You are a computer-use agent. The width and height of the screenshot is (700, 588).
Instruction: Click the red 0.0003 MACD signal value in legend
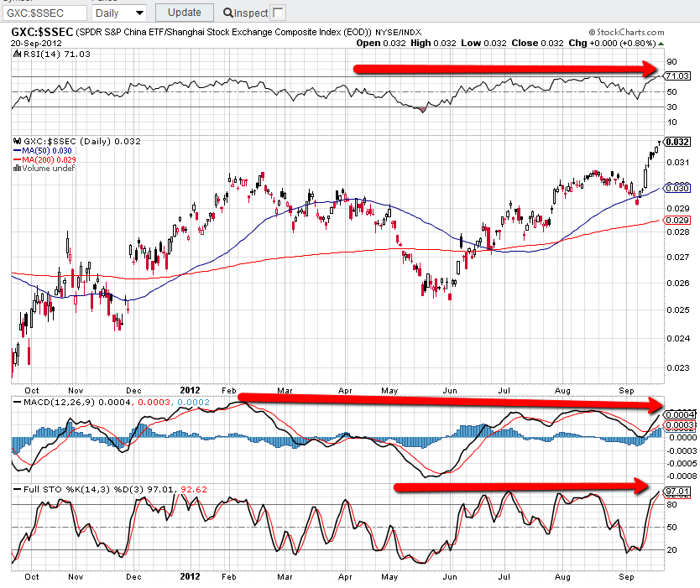coord(154,402)
